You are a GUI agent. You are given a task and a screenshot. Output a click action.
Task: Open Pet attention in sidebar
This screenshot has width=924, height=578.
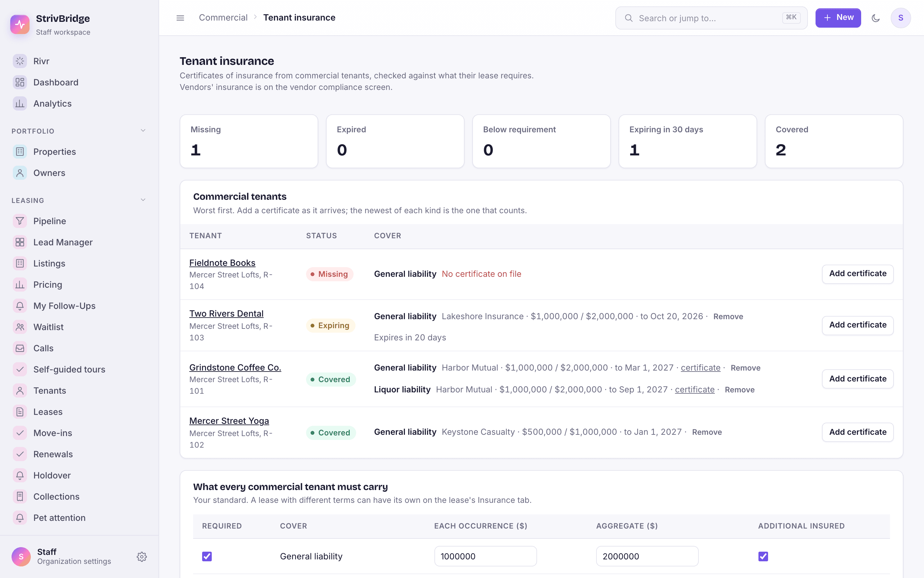tap(79, 518)
